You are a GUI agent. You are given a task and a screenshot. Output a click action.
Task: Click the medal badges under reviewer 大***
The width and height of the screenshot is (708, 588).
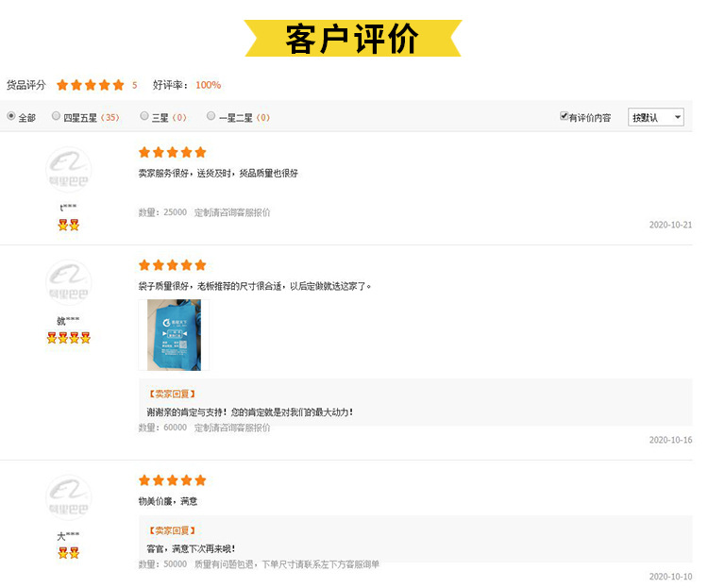click(69, 552)
